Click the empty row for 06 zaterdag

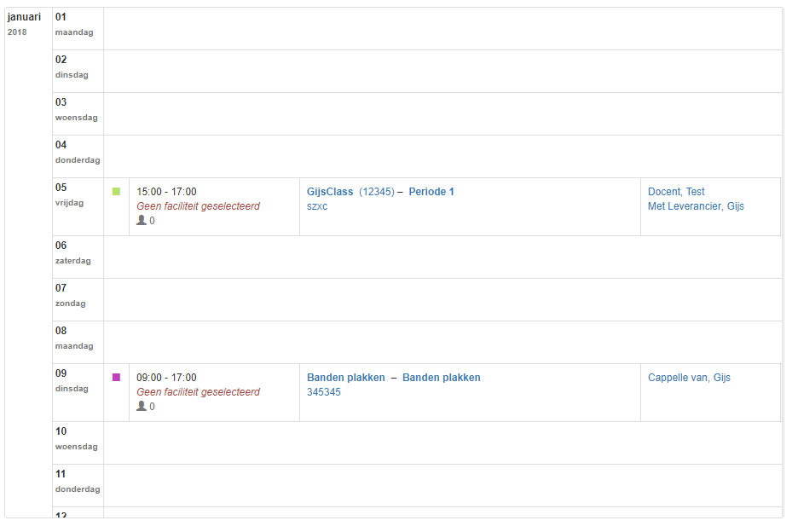click(x=442, y=257)
